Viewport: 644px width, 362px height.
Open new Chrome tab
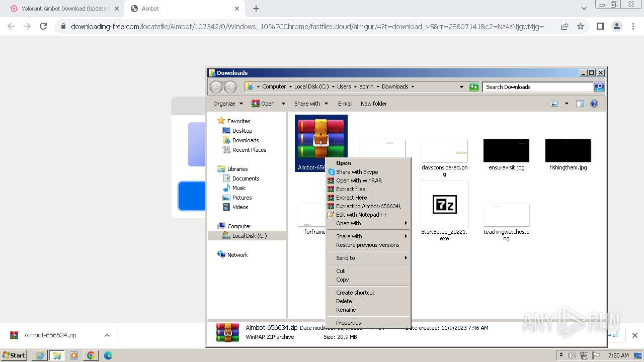(256, 9)
